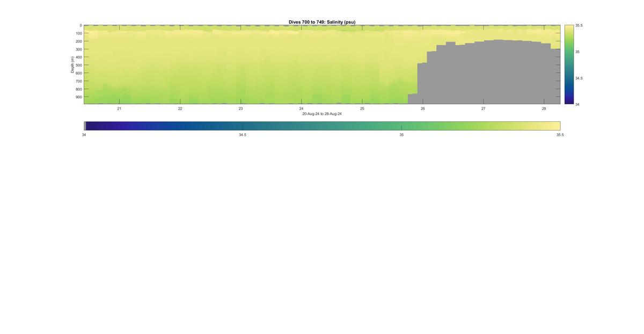
Task: Click the "35.5" label under the horizontal colorbar
Action: tap(560, 135)
